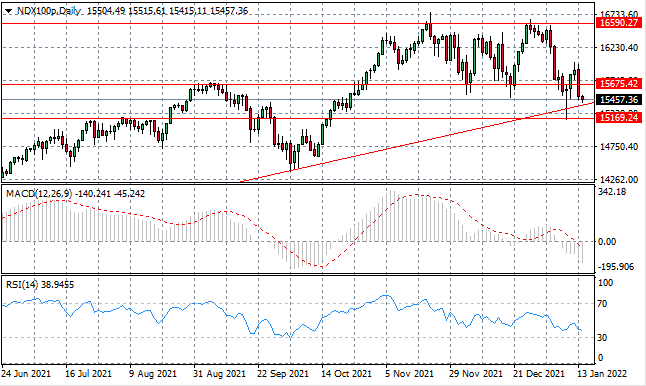This screenshot has width=646, height=386.
Task: Select the 16590.27 resistance price label
Action: tap(618, 23)
